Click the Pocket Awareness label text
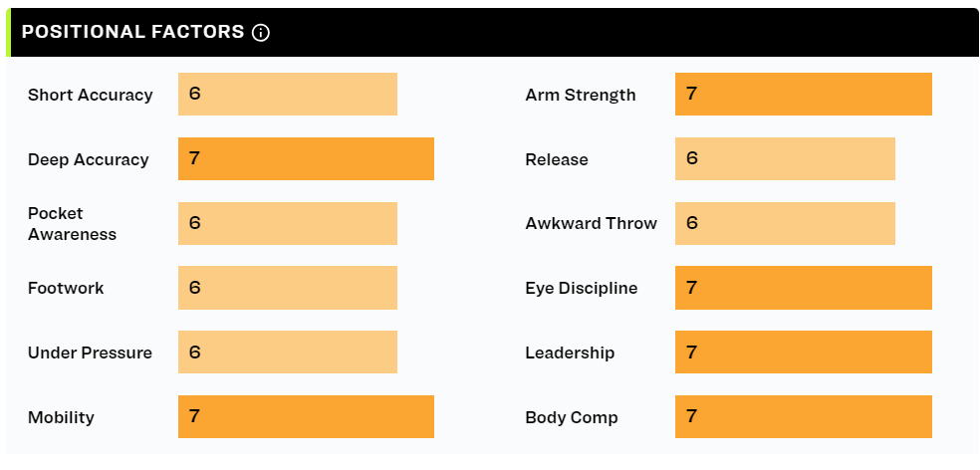 [72, 224]
